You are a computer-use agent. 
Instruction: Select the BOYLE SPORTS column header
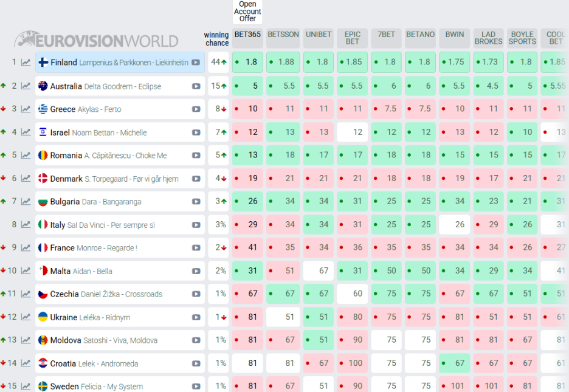point(522,38)
